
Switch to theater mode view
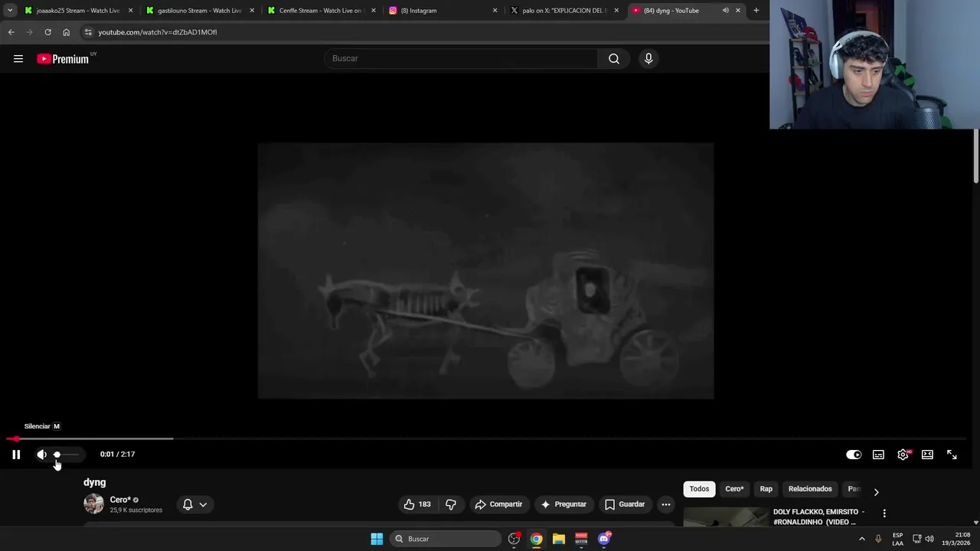pos(927,455)
